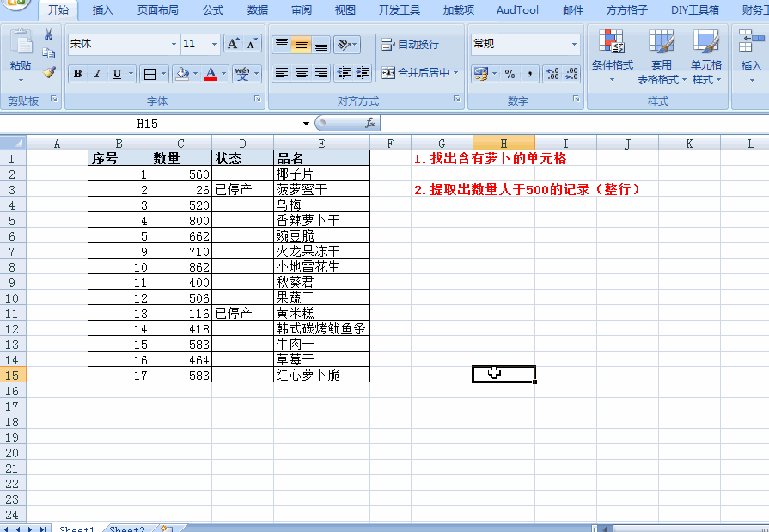Click the Increase Font Size icon
769x532 pixels.
click(233, 44)
